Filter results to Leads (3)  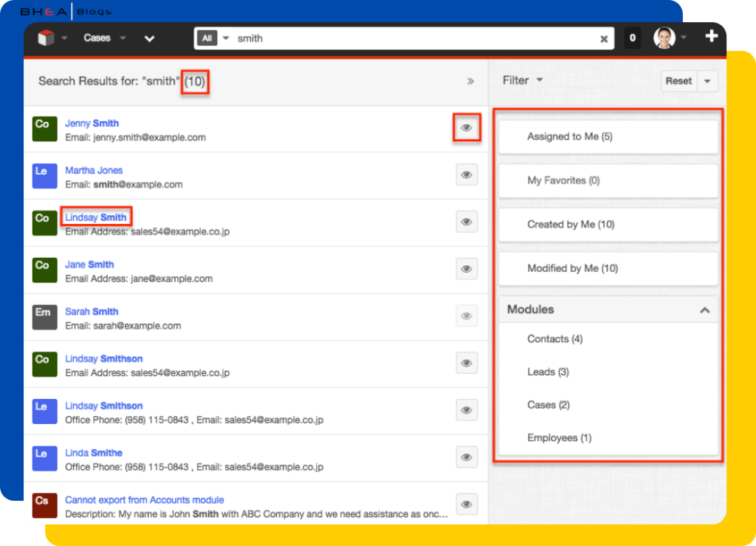[x=548, y=372]
